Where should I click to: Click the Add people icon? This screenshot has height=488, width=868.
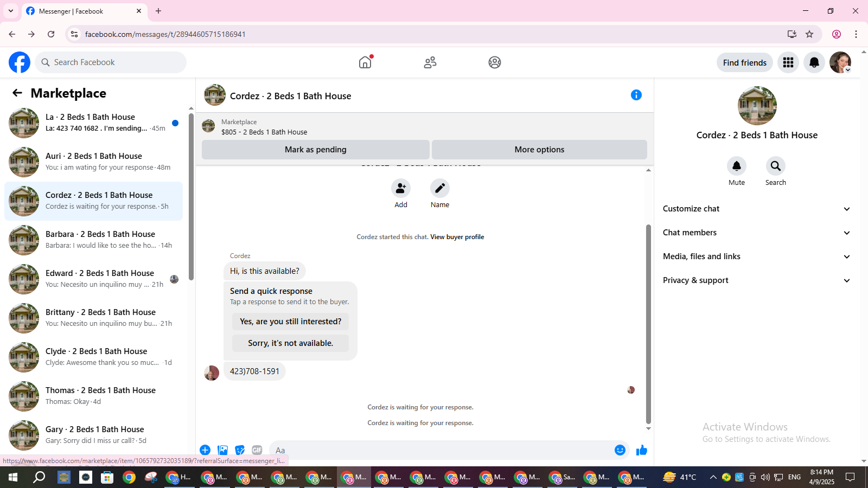pyautogui.click(x=401, y=188)
